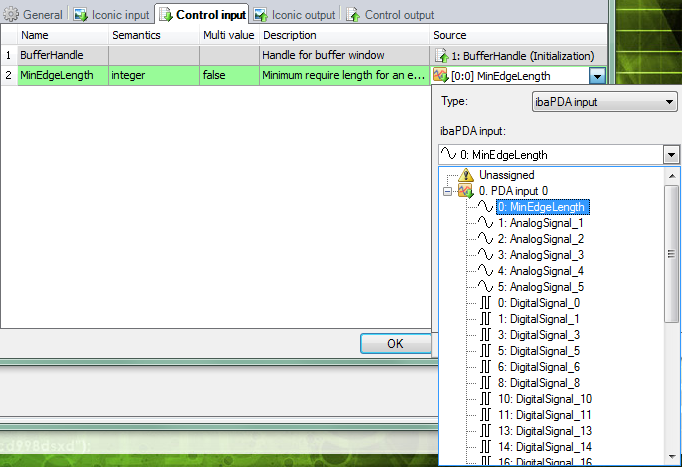Image resolution: width=682 pixels, height=467 pixels.
Task: Click the sine wave icon of AnalogSignal_3
Action: pyautogui.click(x=485, y=255)
